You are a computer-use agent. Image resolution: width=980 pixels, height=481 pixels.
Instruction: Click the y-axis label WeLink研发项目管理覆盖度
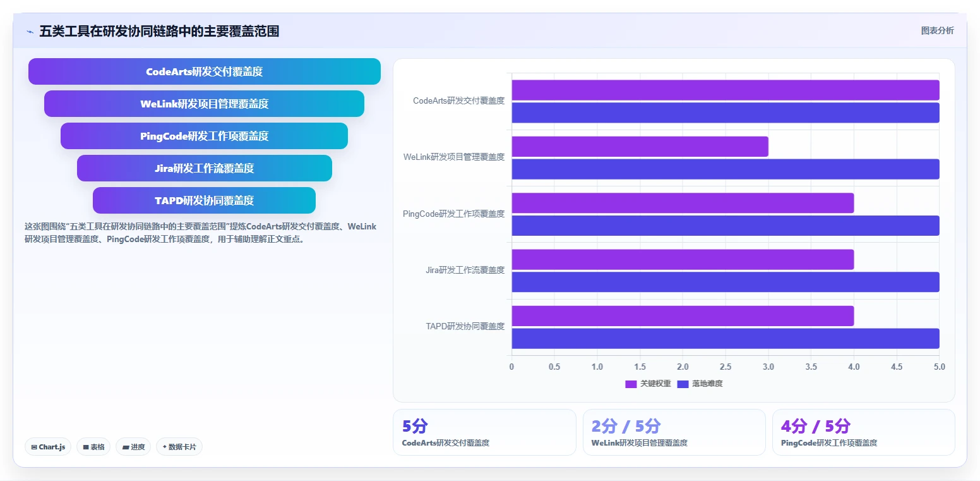coord(454,157)
